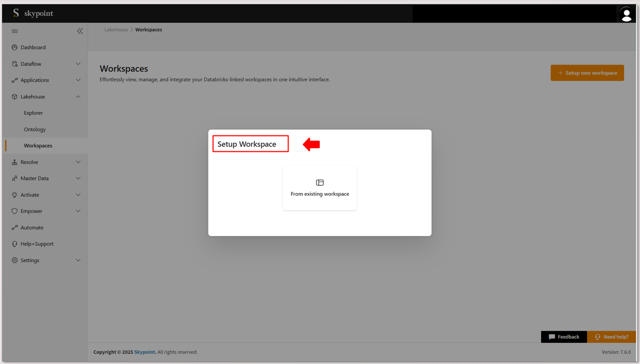Viewport: 640px width, 364px height.
Task: Click the Applications icon
Action: tap(15, 80)
